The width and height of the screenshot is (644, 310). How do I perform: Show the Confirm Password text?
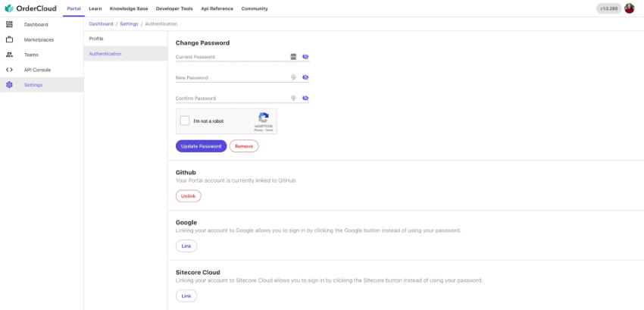tap(305, 98)
